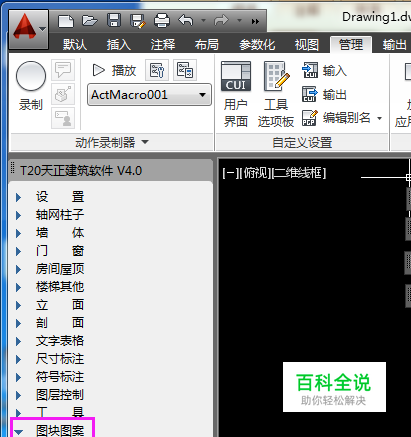Redo the last undone action
This screenshot has width=411, height=437.
222,21
